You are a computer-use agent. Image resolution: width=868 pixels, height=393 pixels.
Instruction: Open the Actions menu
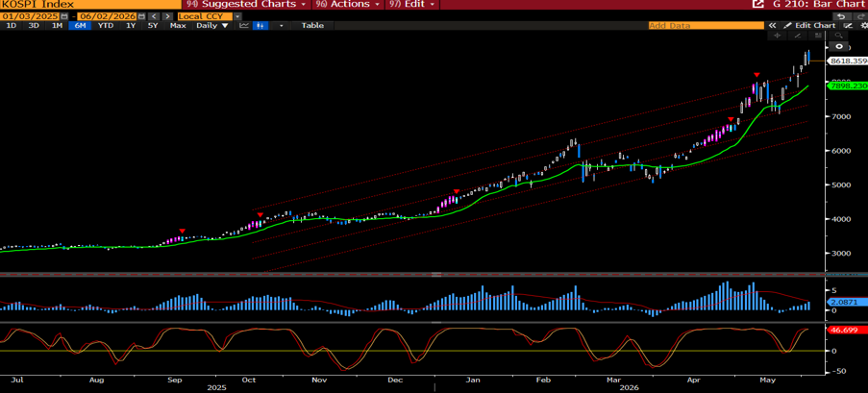tap(348, 4)
